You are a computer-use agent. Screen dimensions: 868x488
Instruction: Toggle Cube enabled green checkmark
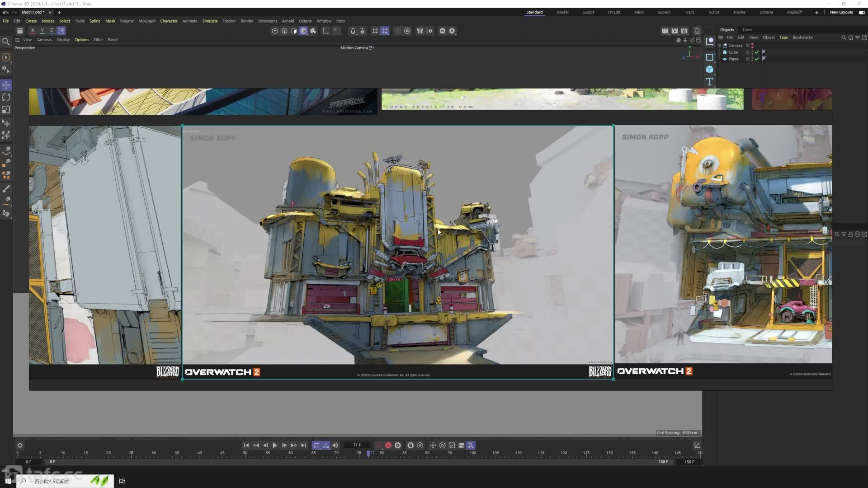(x=757, y=52)
